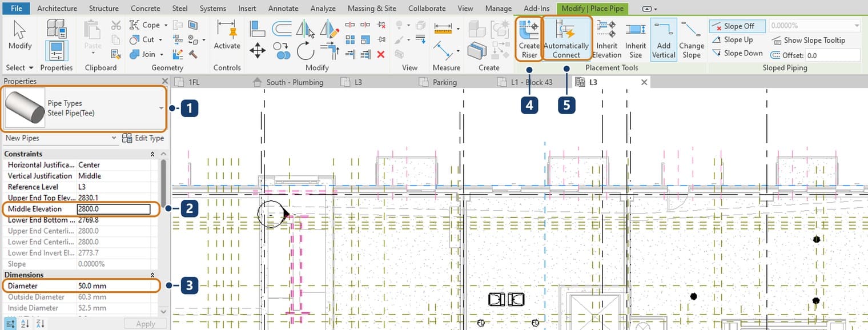Click Inherit Elevation tool
Screen dimensions: 868x330
(x=606, y=39)
